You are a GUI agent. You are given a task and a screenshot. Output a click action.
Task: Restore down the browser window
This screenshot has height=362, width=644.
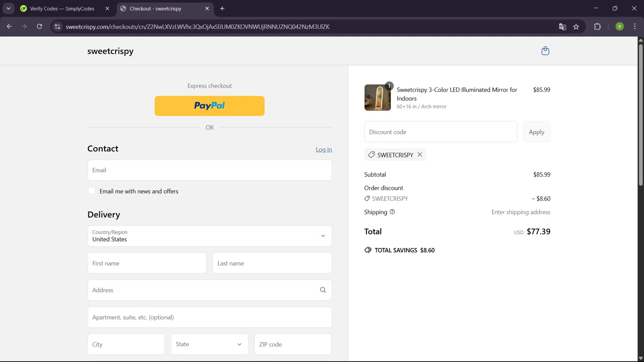coord(615,8)
